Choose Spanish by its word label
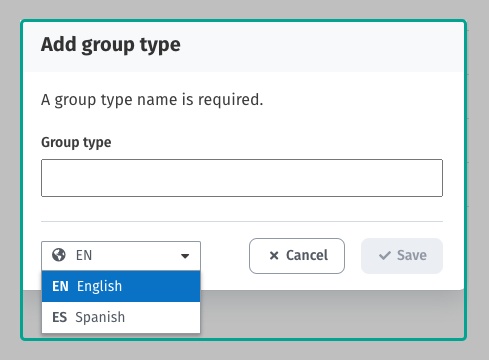Screen dimensions: 489x360 click(100, 317)
